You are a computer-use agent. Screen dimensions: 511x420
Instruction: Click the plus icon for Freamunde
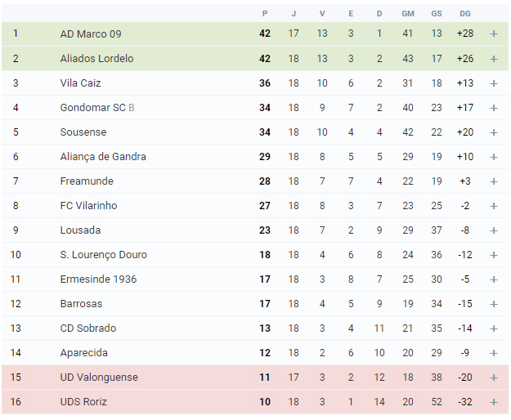(x=493, y=181)
